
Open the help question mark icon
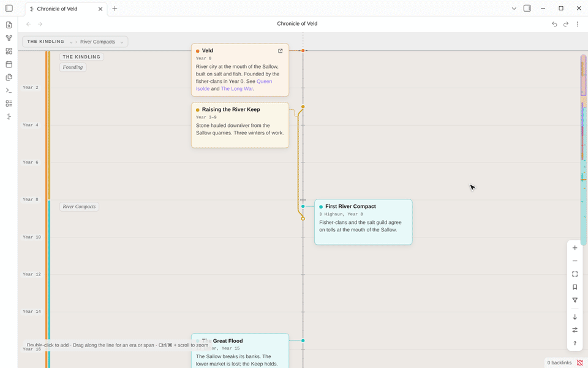tap(575, 343)
